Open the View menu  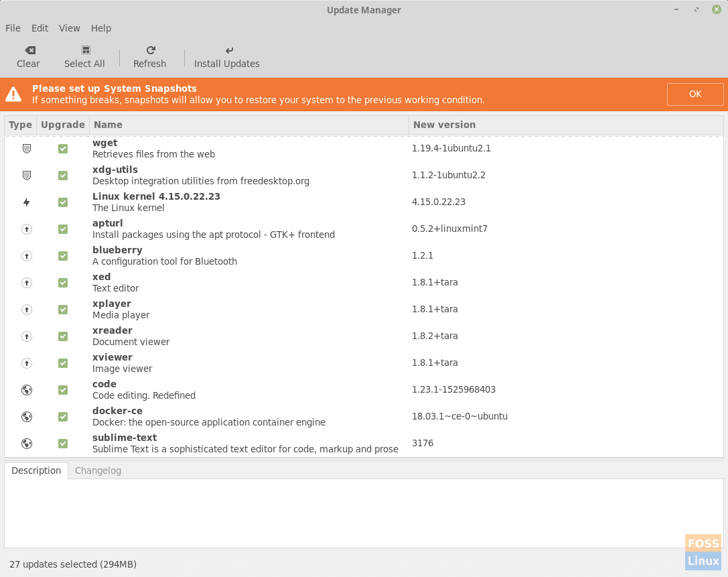click(x=69, y=28)
